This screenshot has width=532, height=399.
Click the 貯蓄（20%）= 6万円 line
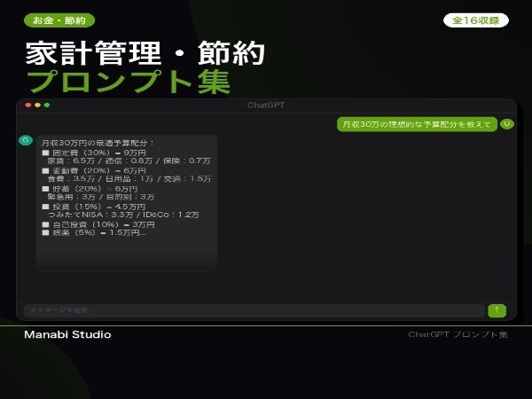pyautogui.click(x=90, y=189)
